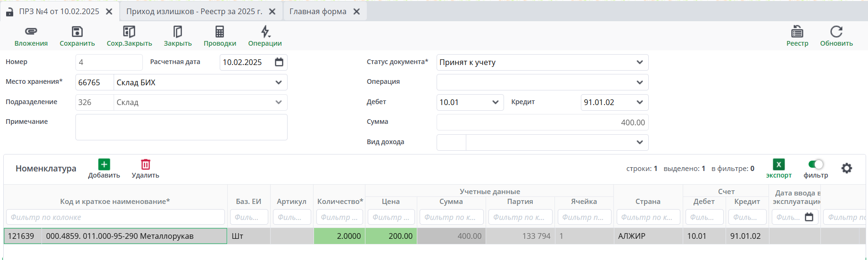The width and height of the screenshot is (868, 260).
Task: Click the Обновить refresh icon
Action: 836,32
